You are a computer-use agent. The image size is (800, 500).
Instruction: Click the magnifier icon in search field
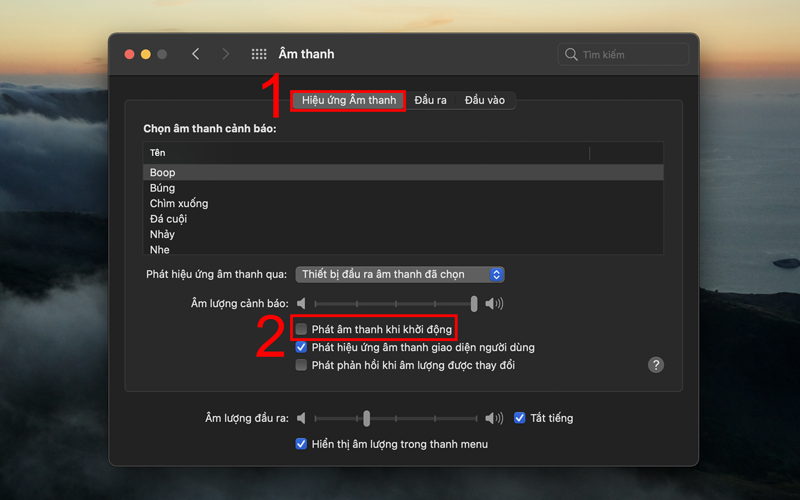[x=571, y=55]
